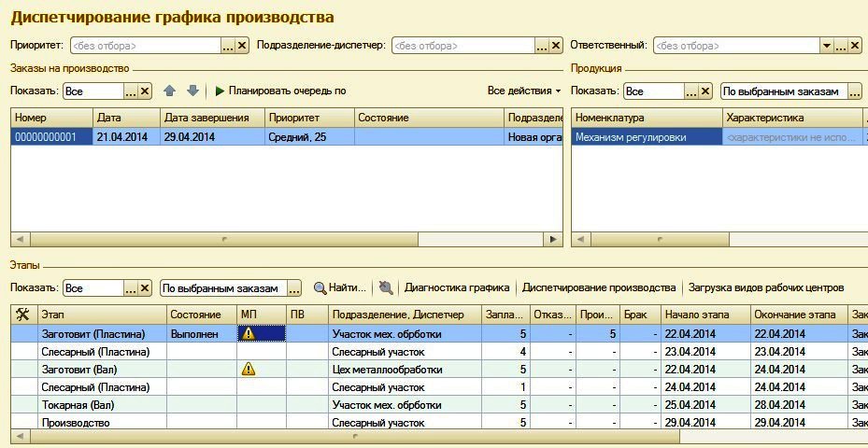This screenshot has width=868, height=448.
Task: Open Показать ellipsis in Продукция section
Action: point(691,91)
